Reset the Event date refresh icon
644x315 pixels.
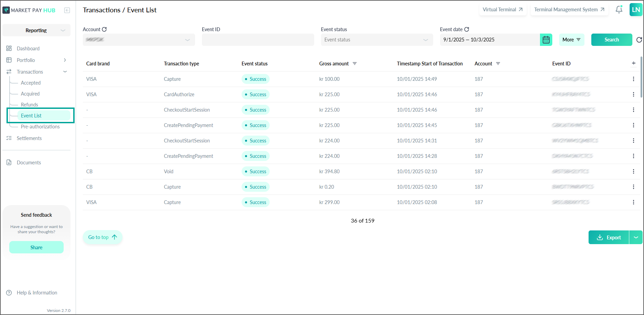click(467, 29)
